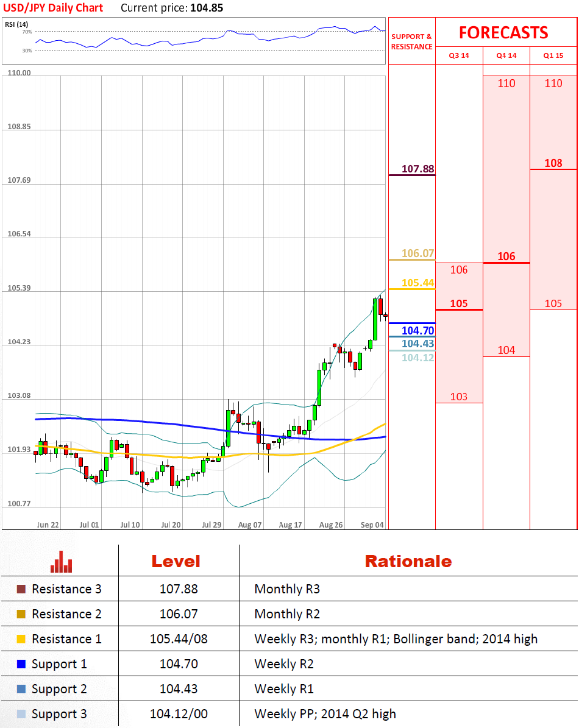Click the Support 2 steel-blue color swatch
The width and height of the screenshot is (579, 728).
click(x=21, y=689)
